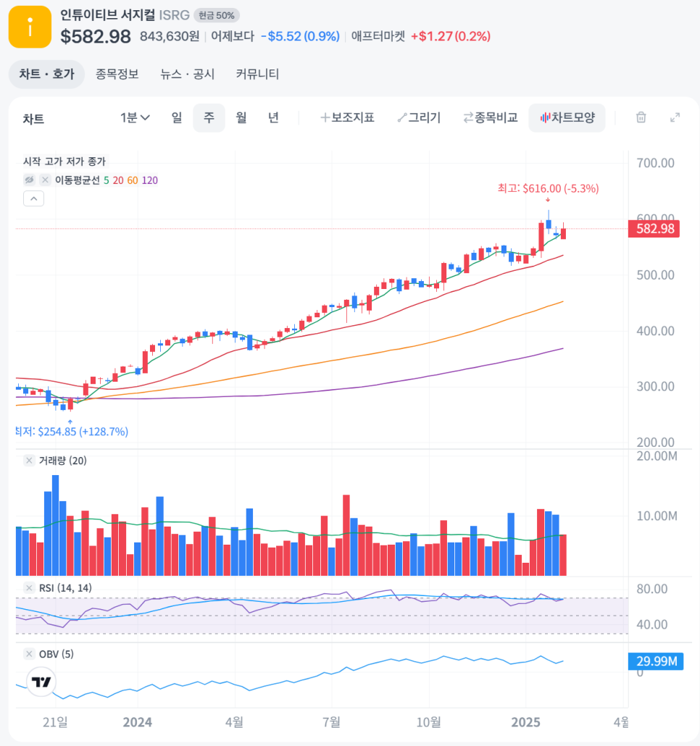Click the 10.00M volume axis label
The image size is (700, 746).
tap(657, 516)
